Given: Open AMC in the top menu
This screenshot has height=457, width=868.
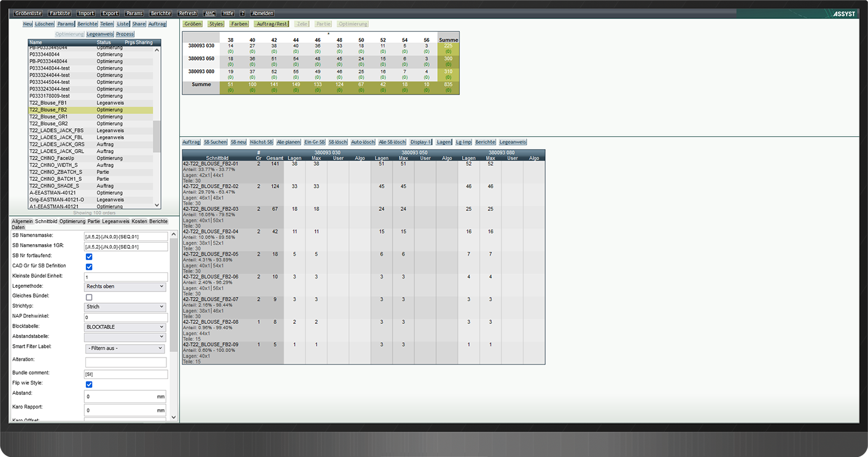Looking at the screenshot, I should [210, 13].
